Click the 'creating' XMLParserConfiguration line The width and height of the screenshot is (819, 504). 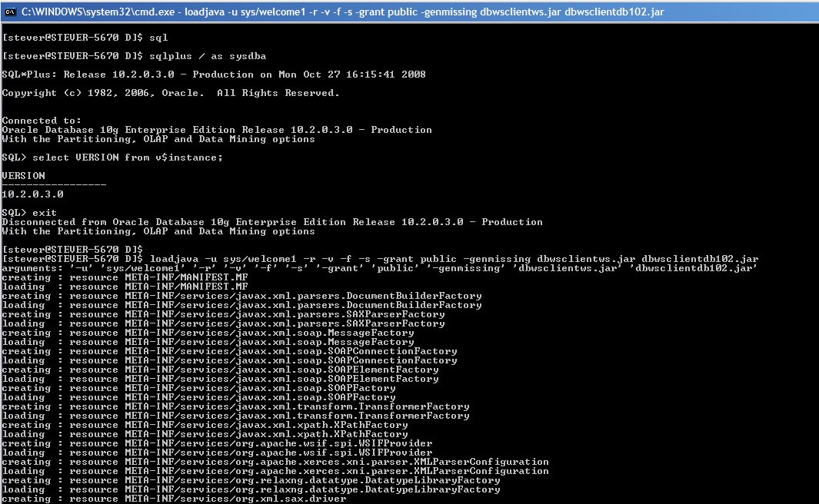[x=275, y=463]
